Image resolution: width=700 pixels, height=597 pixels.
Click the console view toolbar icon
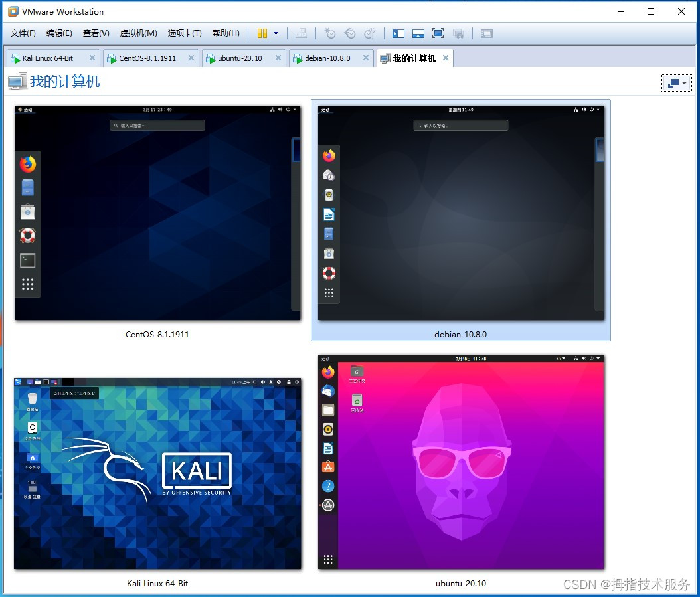coord(487,33)
